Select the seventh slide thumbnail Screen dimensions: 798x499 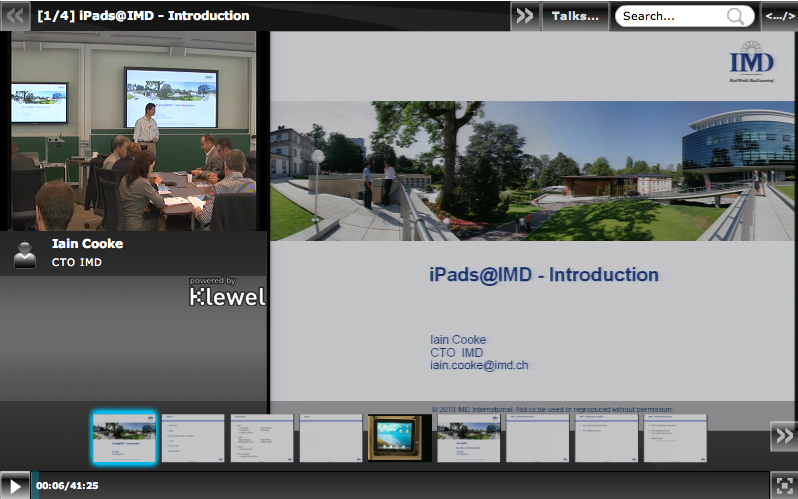[x=537, y=438]
